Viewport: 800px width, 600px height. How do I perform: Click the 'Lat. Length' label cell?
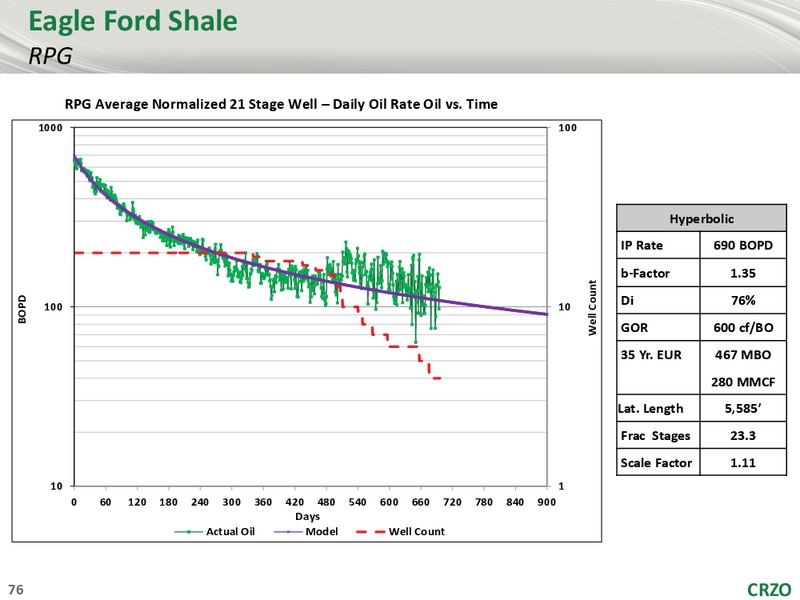pos(658,408)
